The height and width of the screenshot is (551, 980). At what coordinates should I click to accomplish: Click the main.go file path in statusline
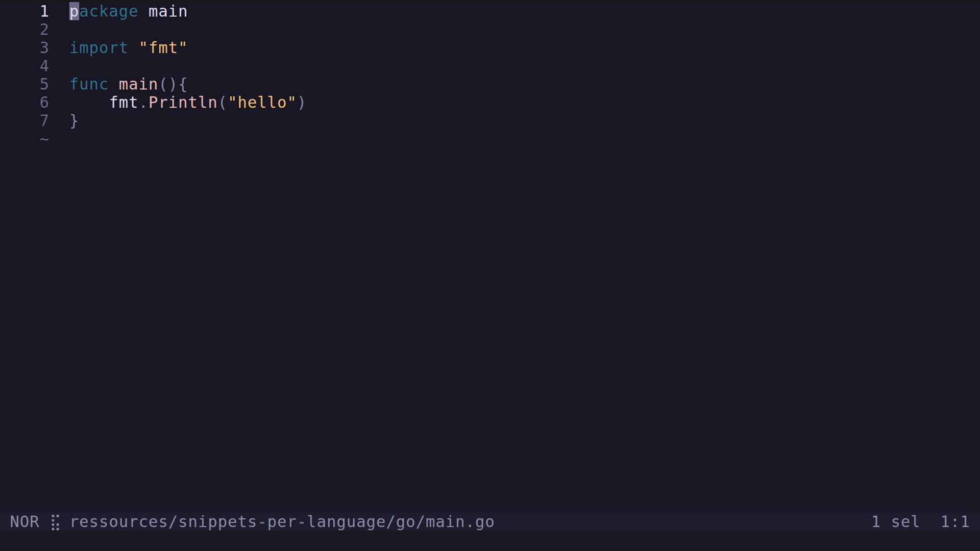(x=282, y=522)
